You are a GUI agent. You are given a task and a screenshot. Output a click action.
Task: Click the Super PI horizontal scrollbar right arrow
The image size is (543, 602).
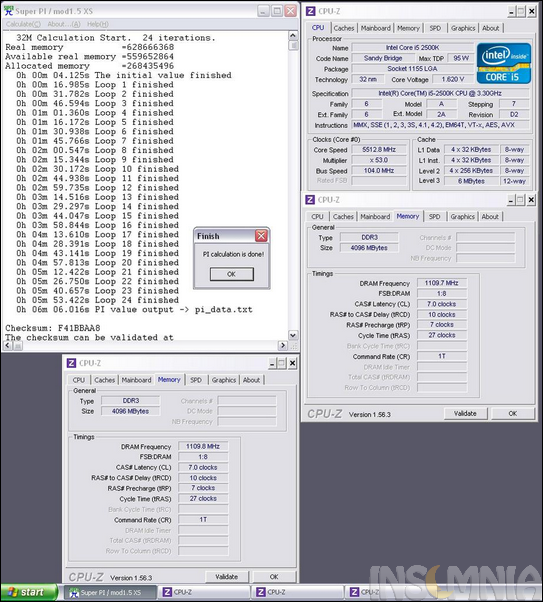point(283,346)
